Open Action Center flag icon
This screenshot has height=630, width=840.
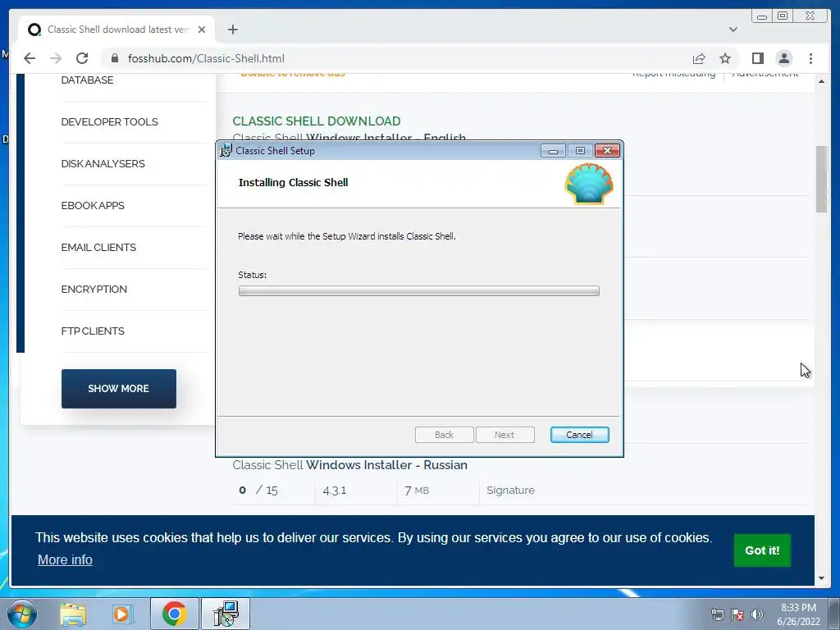click(737, 615)
